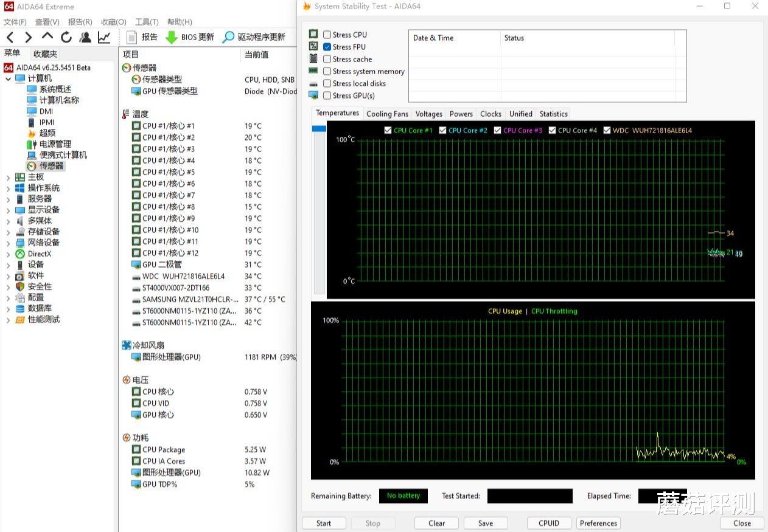768x532 pixels.
Task: Open the user manager toolbar icon
Action: [85, 37]
